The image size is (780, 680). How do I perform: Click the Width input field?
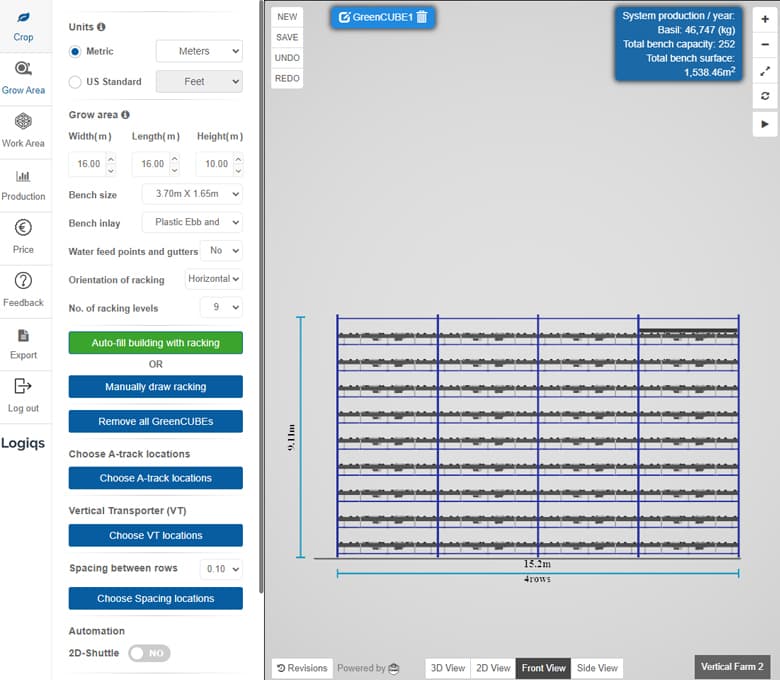click(x=86, y=164)
